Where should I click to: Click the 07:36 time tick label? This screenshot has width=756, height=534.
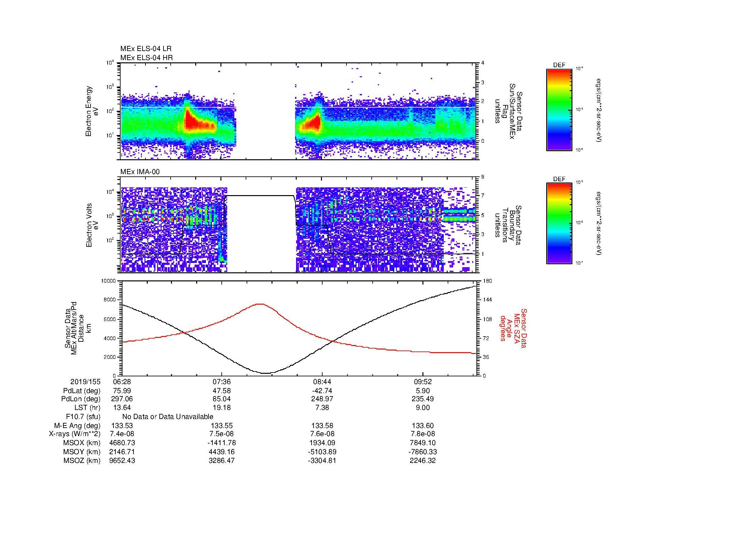coord(222,382)
